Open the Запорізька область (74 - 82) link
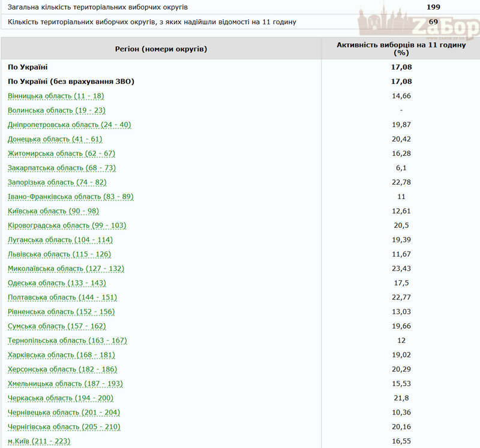The height and width of the screenshot is (448, 480). pos(57,182)
